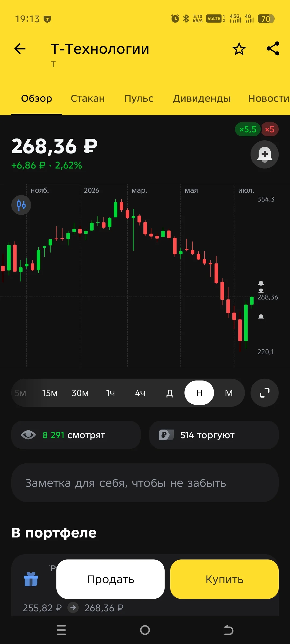Tap the green ×5,5 leverage badge
This screenshot has height=644, width=290.
pyautogui.click(x=248, y=129)
